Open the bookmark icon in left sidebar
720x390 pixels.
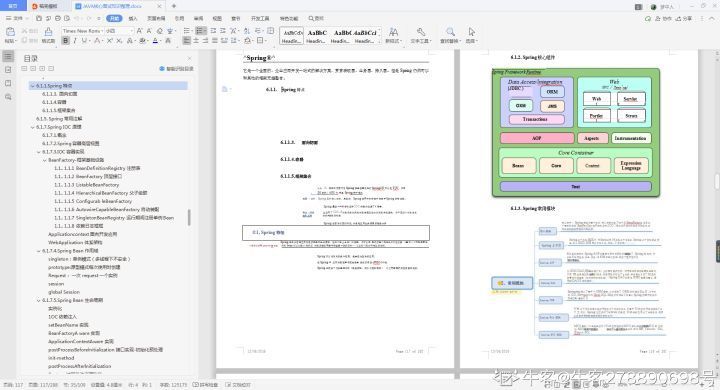click(x=8, y=83)
